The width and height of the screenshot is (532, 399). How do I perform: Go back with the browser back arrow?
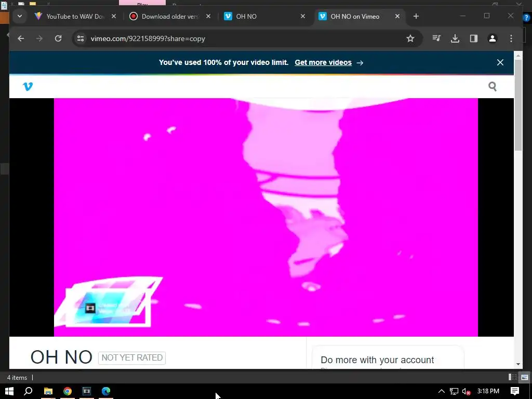coord(21,38)
